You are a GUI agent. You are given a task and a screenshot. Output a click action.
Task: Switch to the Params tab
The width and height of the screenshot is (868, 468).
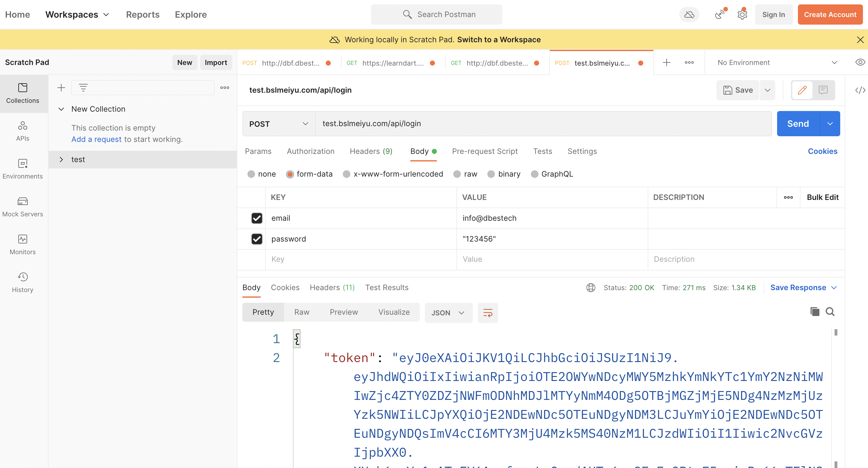click(258, 151)
